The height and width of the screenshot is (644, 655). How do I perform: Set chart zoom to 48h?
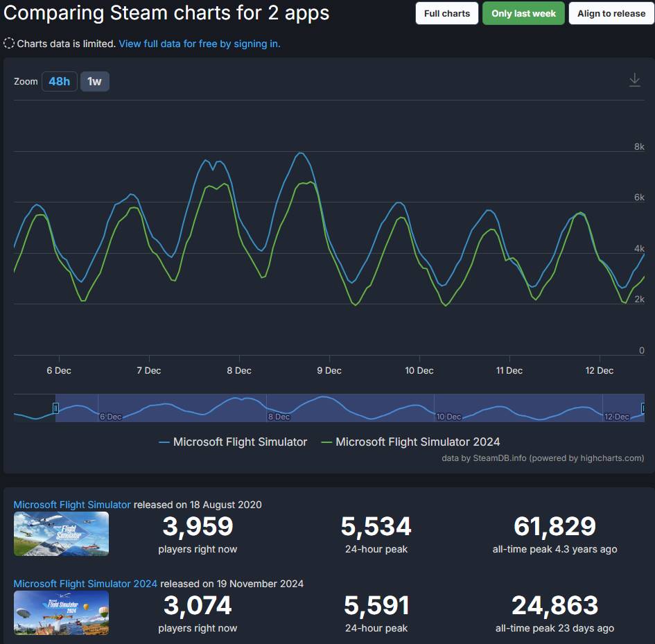tap(60, 81)
